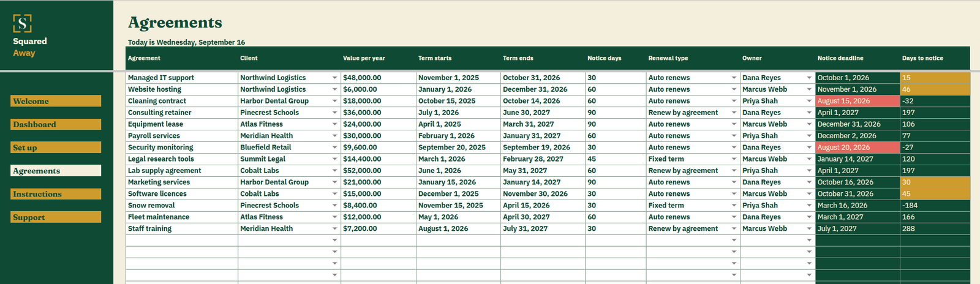The width and height of the screenshot is (980, 284).
Task: Click the Squared Away logo icon
Action: pyautogui.click(x=22, y=23)
